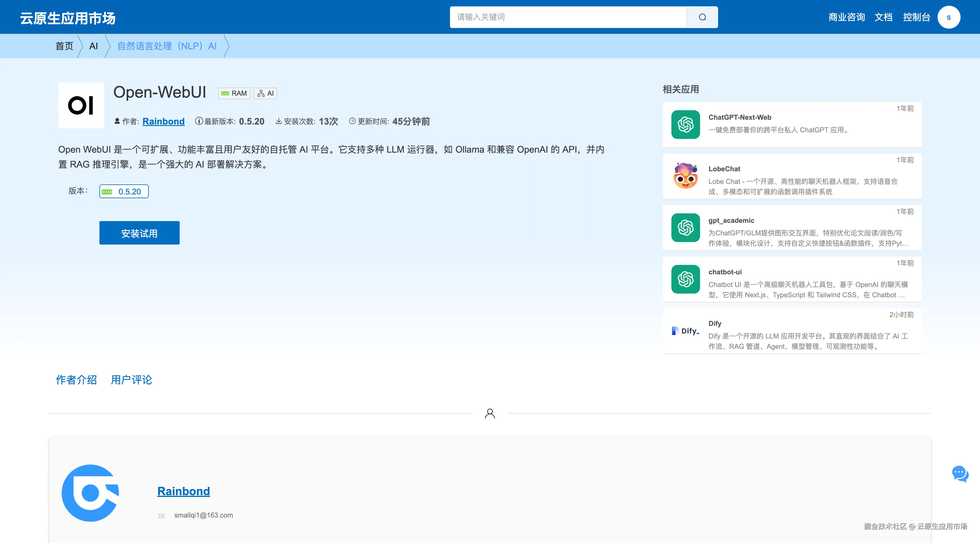Screen dimensions: 980x543
Task: Open the Rainbond author link near title
Action: (x=163, y=121)
